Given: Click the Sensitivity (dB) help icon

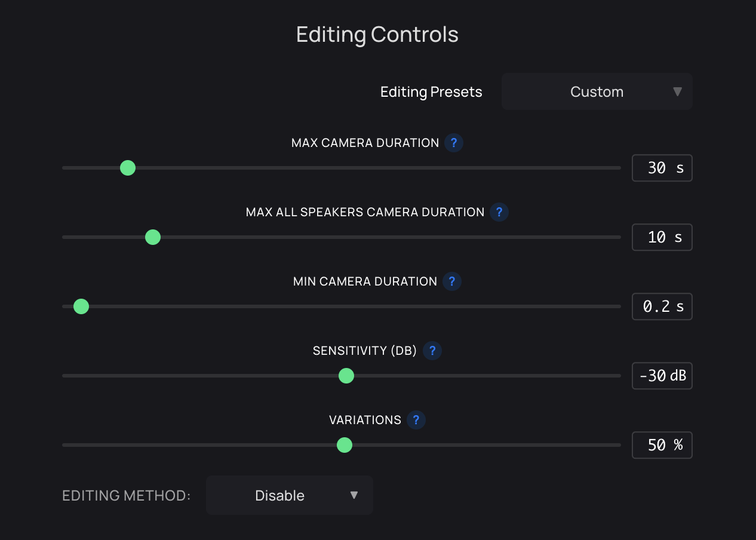Looking at the screenshot, I should pos(432,351).
